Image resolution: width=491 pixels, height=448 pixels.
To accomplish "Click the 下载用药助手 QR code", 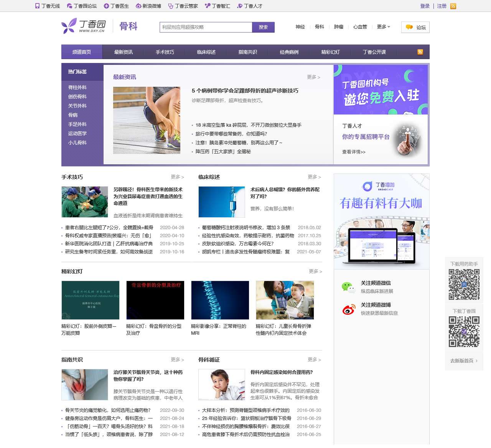I will (464, 284).
